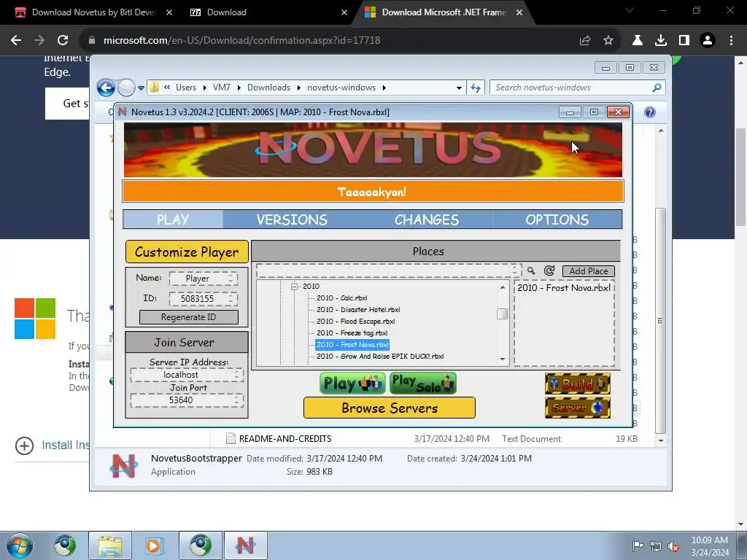Viewport: 747px width, 560px height.
Task: Open Windows Explorer from the taskbar
Action: (x=110, y=545)
